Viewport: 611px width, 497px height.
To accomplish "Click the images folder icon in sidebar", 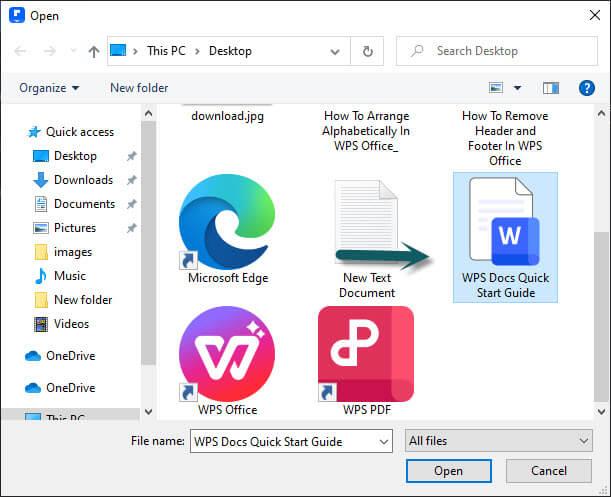I will 41,252.
